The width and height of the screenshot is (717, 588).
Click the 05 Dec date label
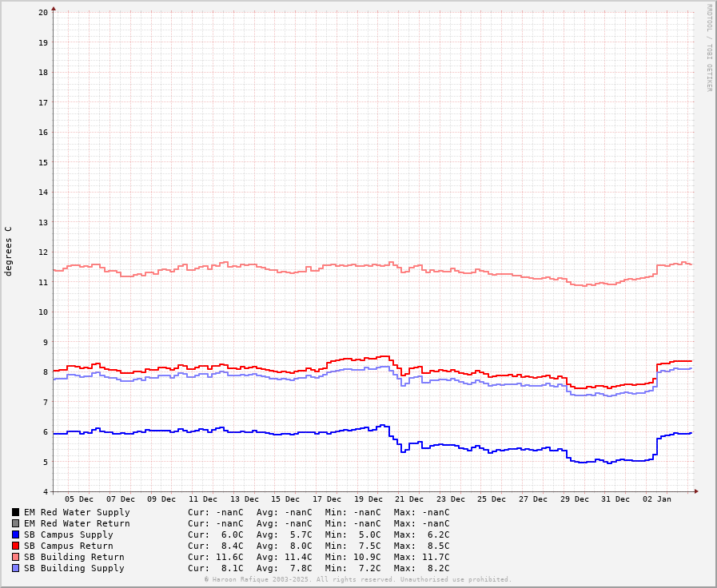(79, 499)
